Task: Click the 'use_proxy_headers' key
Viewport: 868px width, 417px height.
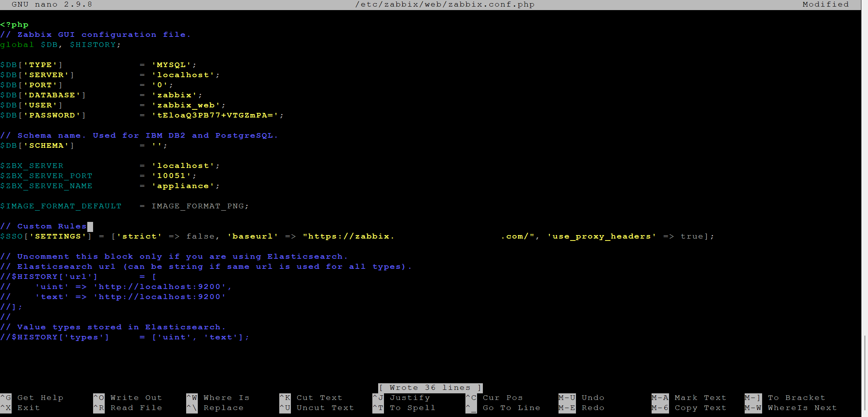Action: pos(602,236)
